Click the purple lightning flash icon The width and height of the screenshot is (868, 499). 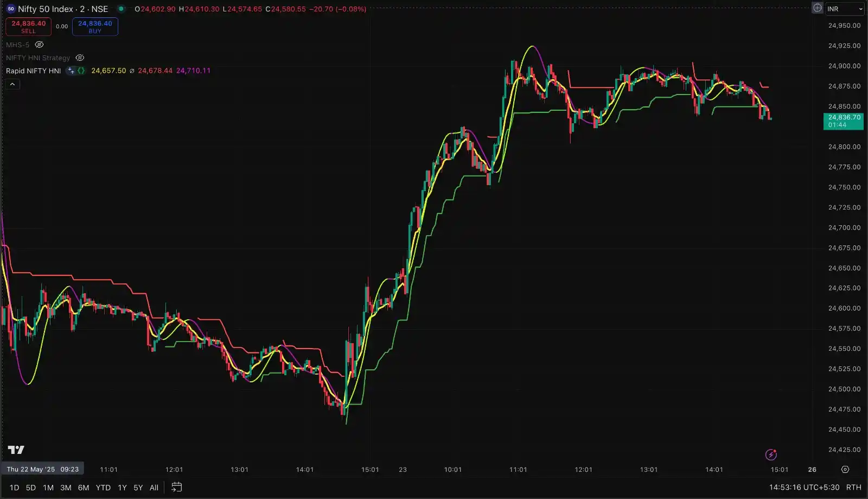(771, 454)
